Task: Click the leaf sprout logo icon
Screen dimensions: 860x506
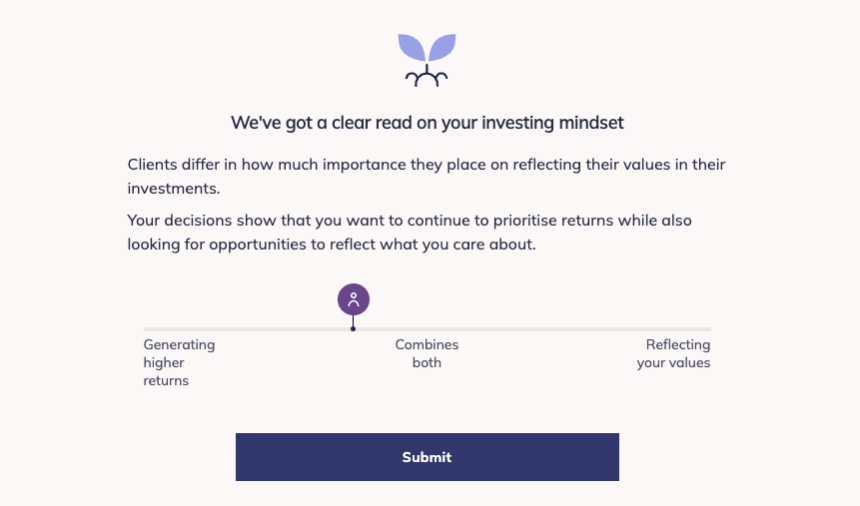Action: [427, 60]
